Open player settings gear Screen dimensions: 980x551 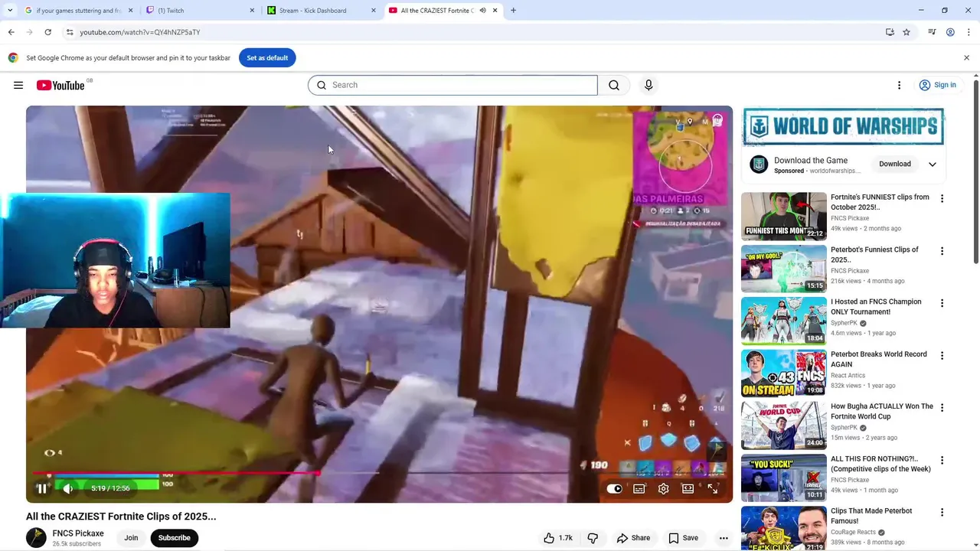pyautogui.click(x=664, y=488)
